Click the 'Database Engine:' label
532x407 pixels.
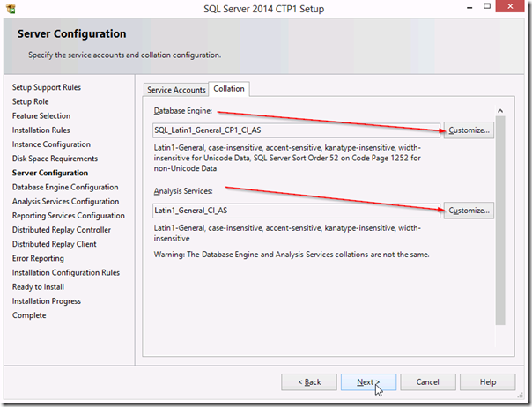pos(183,111)
